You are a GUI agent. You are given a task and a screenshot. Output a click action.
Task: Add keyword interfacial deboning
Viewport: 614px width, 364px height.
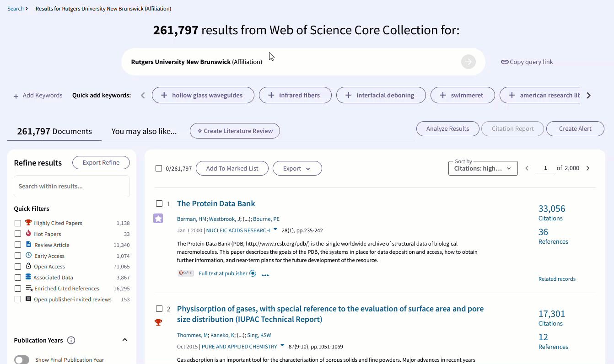(x=381, y=95)
